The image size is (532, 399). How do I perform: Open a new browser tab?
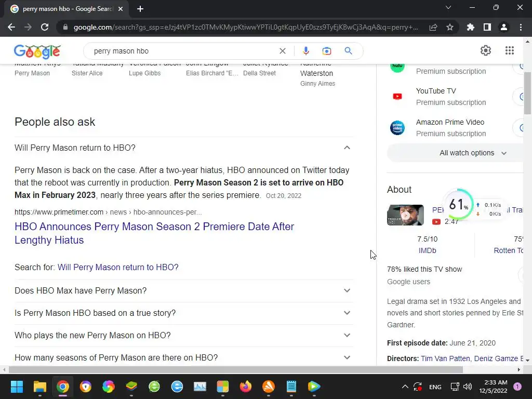point(140,9)
